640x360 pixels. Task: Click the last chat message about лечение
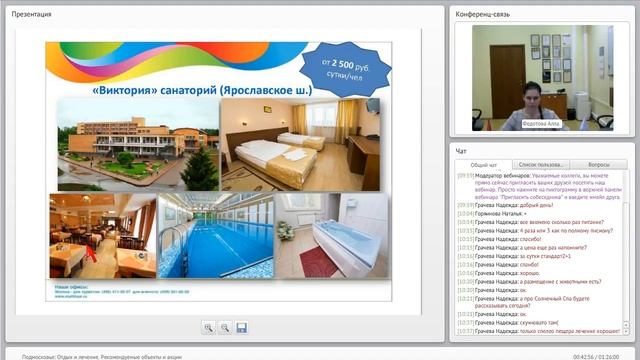click(x=539, y=331)
